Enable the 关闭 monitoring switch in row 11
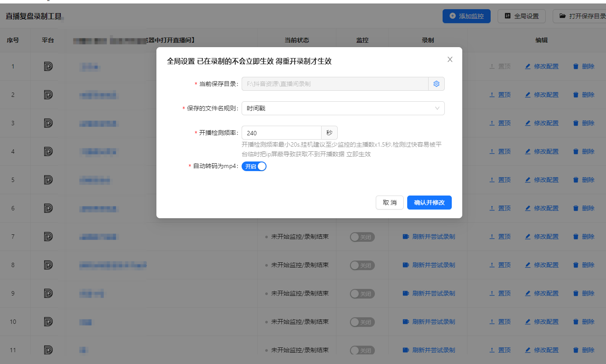The width and height of the screenshot is (606, 364). [x=363, y=350]
